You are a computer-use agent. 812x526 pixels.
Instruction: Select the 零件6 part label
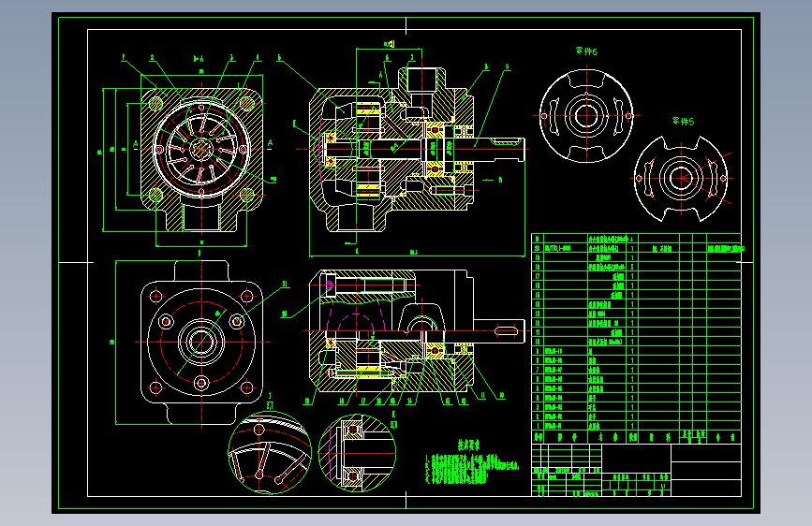pos(586,51)
